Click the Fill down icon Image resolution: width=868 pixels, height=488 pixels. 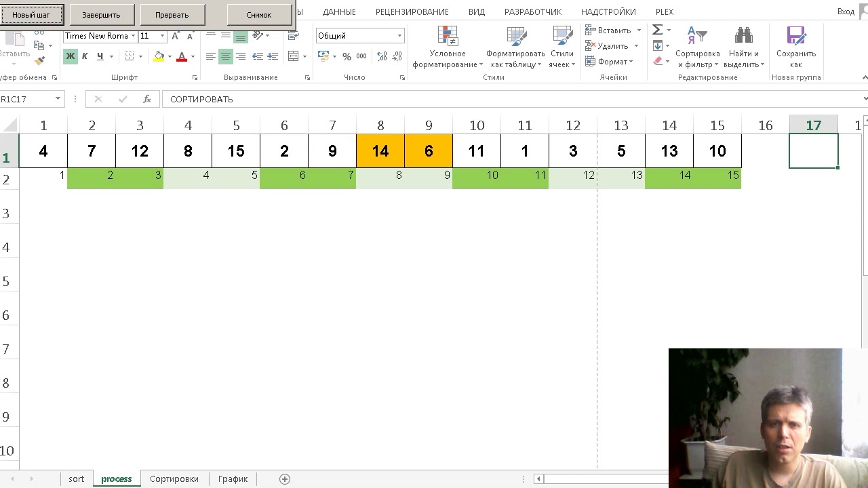pos(657,45)
